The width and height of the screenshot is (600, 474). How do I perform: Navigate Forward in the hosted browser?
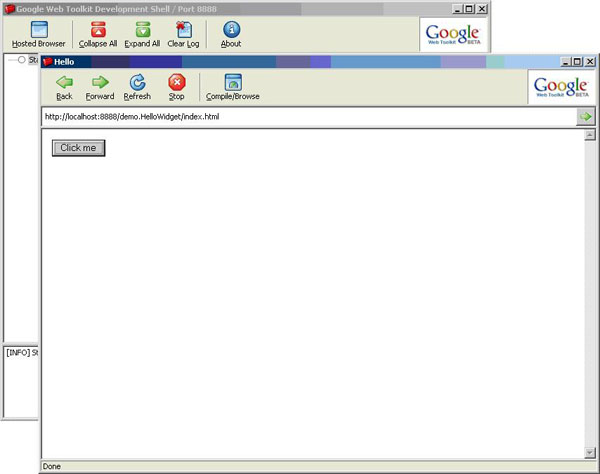click(100, 87)
